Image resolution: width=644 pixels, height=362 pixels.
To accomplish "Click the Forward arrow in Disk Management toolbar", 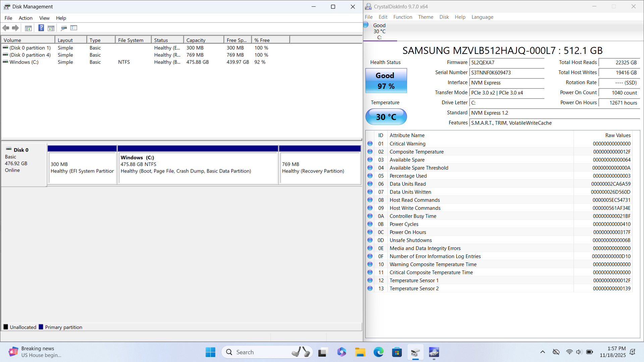I will [x=15, y=28].
